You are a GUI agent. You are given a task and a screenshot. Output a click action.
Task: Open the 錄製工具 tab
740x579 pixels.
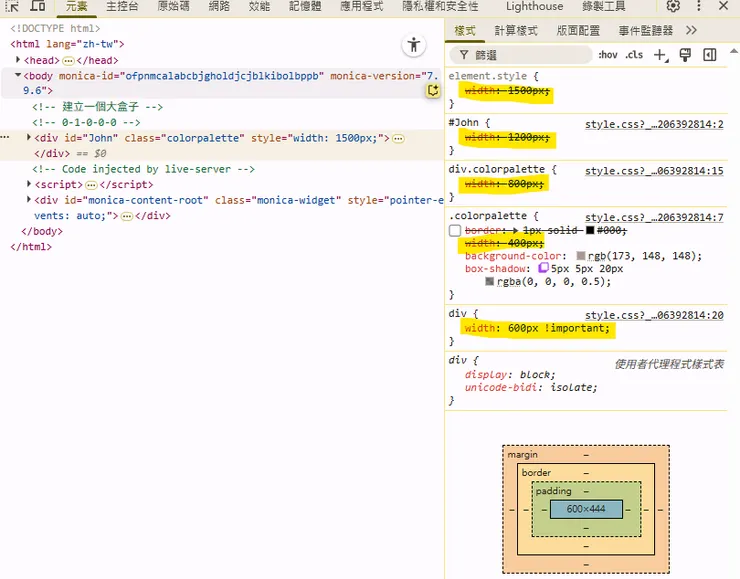coord(604,6)
